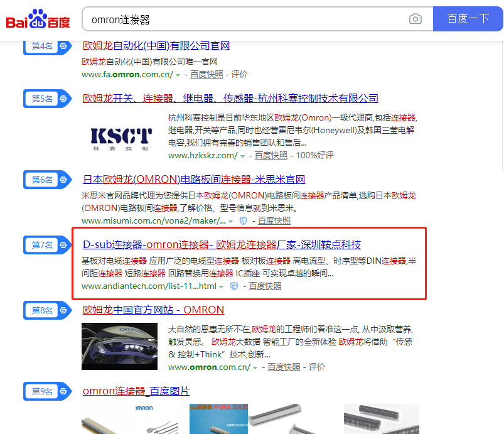
Task: Click the 百度一下 search button
Action: point(468,19)
